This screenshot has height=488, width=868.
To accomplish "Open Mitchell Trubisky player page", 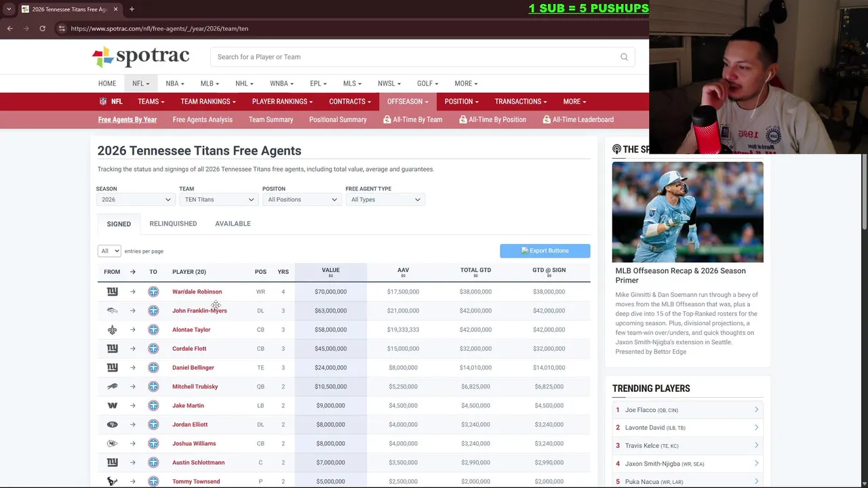I will point(195,386).
